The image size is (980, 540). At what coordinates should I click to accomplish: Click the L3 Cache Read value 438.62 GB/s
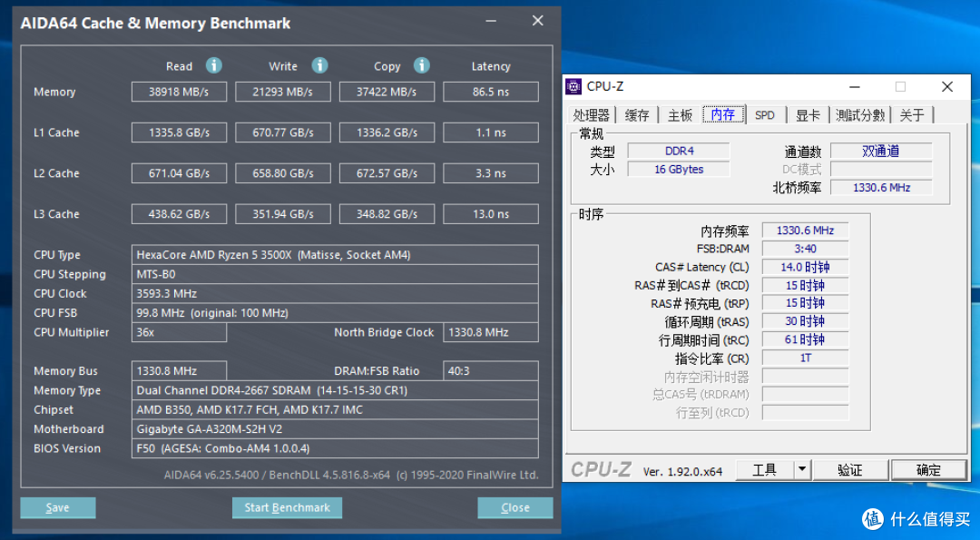179,214
